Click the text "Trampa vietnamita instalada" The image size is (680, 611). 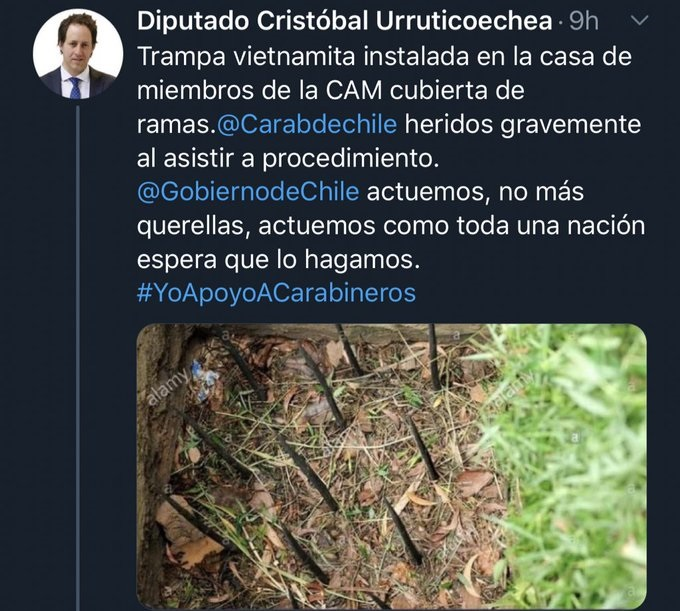click(x=303, y=56)
